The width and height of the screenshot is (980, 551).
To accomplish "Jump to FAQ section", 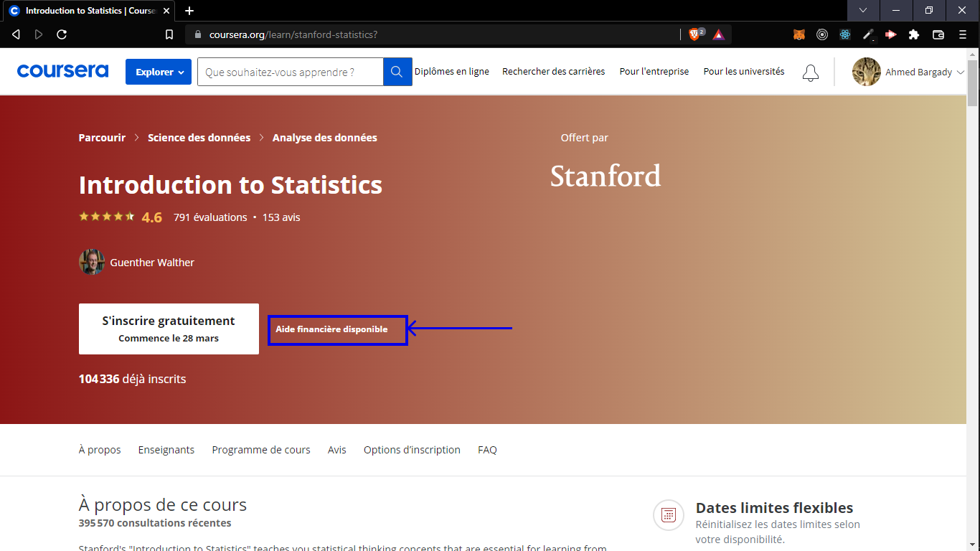I will pos(488,450).
